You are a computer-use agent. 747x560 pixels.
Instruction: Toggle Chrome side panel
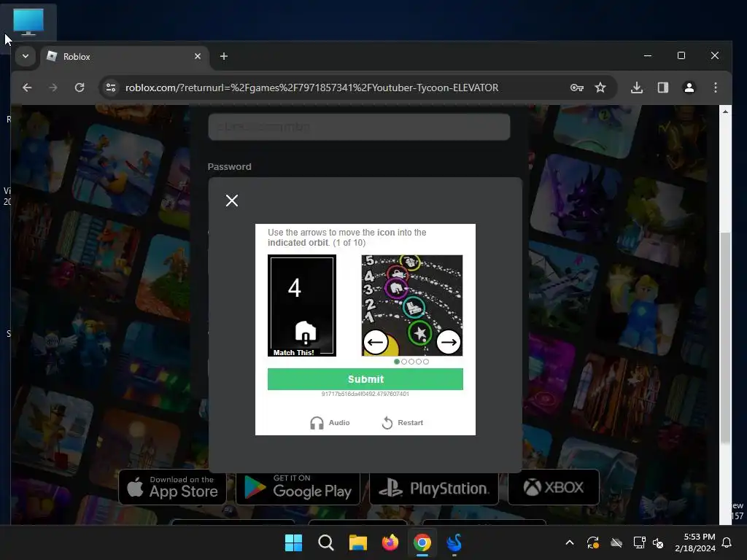[x=662, y=87]
